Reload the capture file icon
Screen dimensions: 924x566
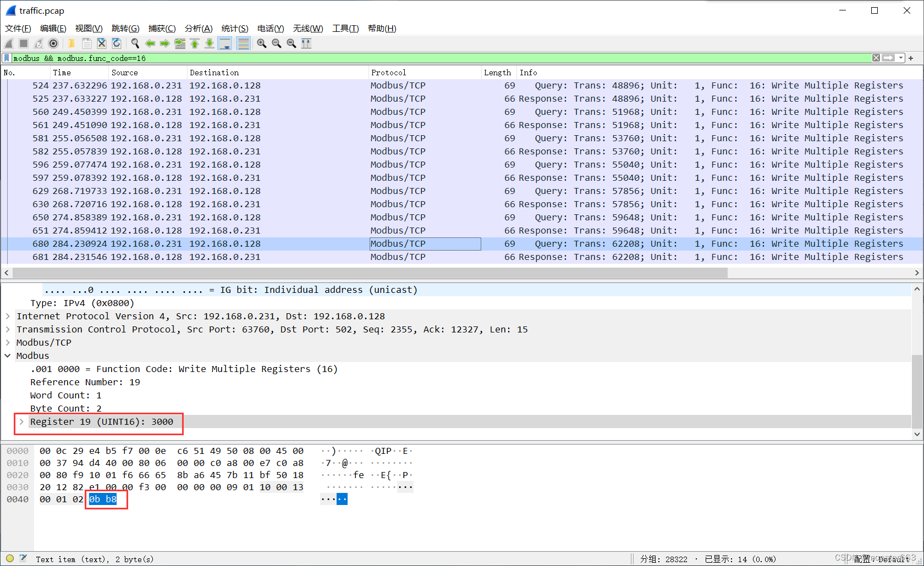(116, 43)
